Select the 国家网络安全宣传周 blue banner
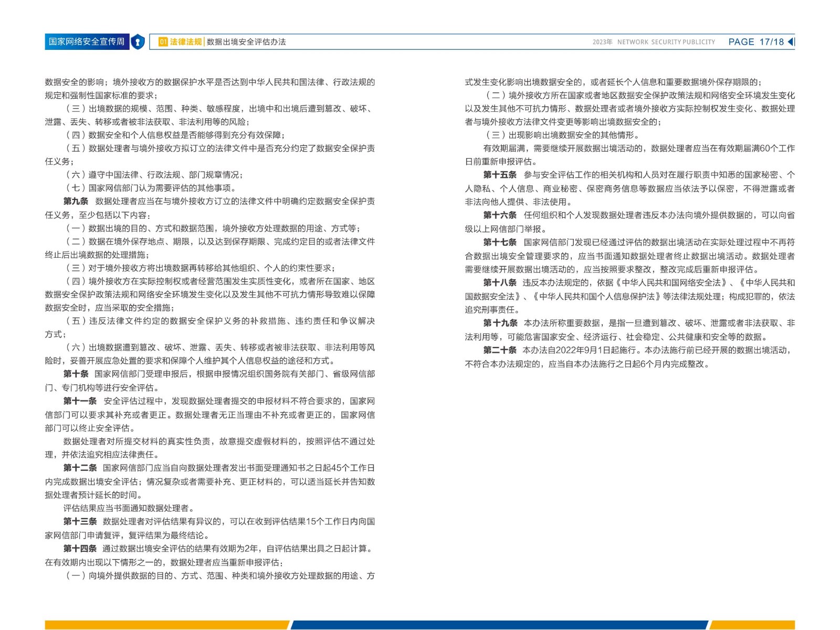The width and height of the screenshot is (840, 630). pyautogui.click(x=87, y=42)
